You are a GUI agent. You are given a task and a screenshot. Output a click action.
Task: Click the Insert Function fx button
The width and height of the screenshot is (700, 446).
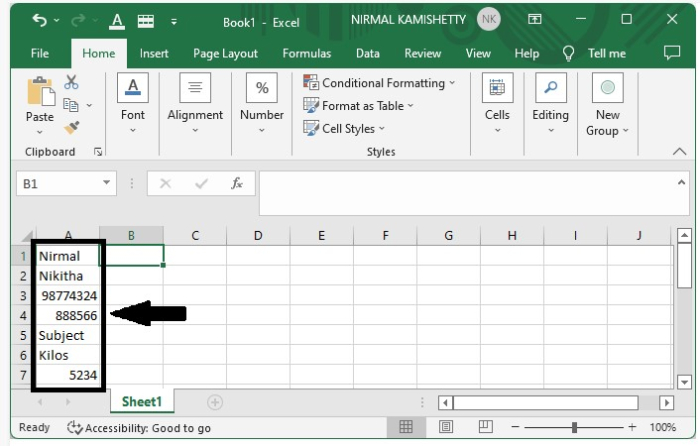click(x=237, y=183)
